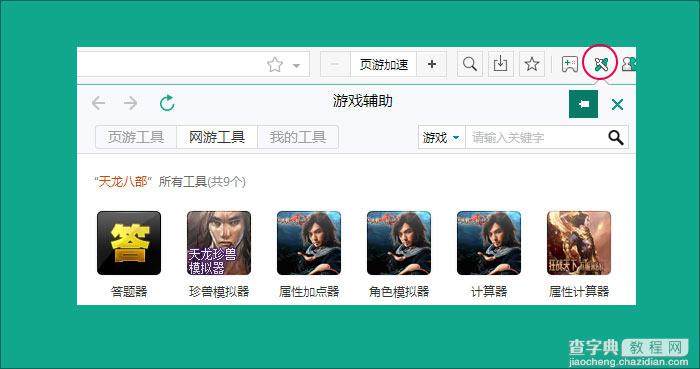This screenshot has width=700, height=369.
Task: Click the 计算器 label text
Action: point(489,292)
